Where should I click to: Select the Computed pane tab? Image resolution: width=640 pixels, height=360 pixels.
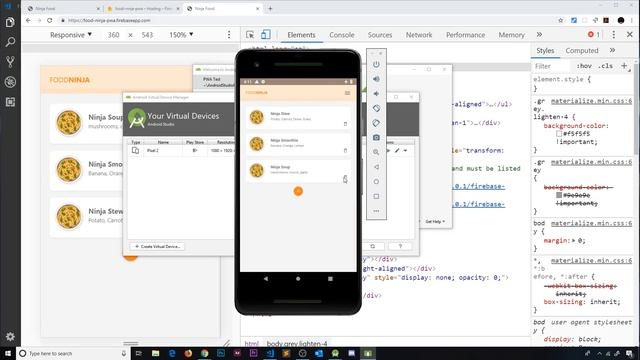coord(582,51)
